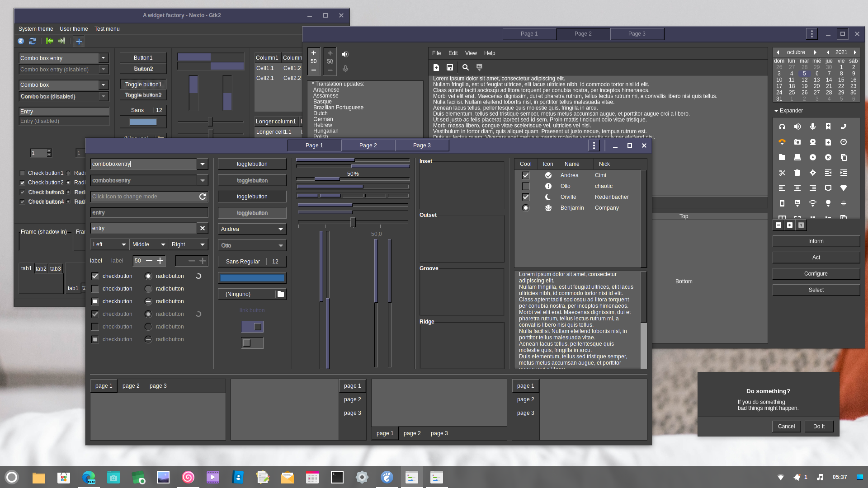Click the speaker volume button beside the 50 spinner

345,54
